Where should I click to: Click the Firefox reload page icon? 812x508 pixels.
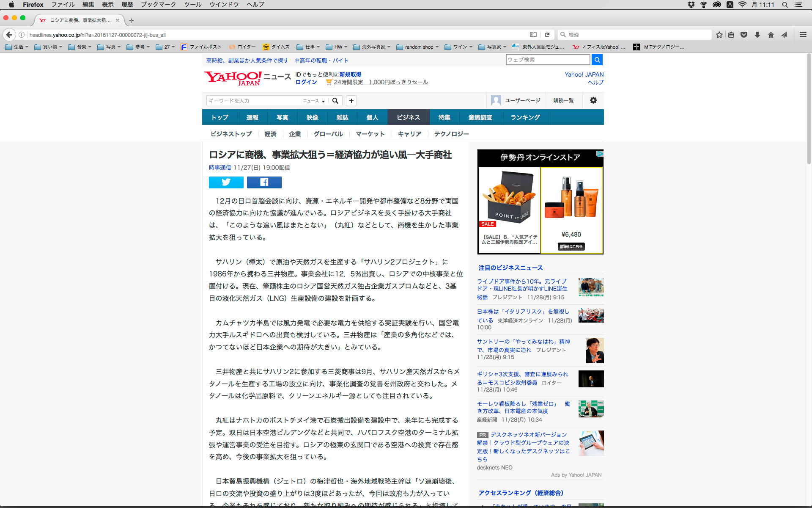coord(547,35)
